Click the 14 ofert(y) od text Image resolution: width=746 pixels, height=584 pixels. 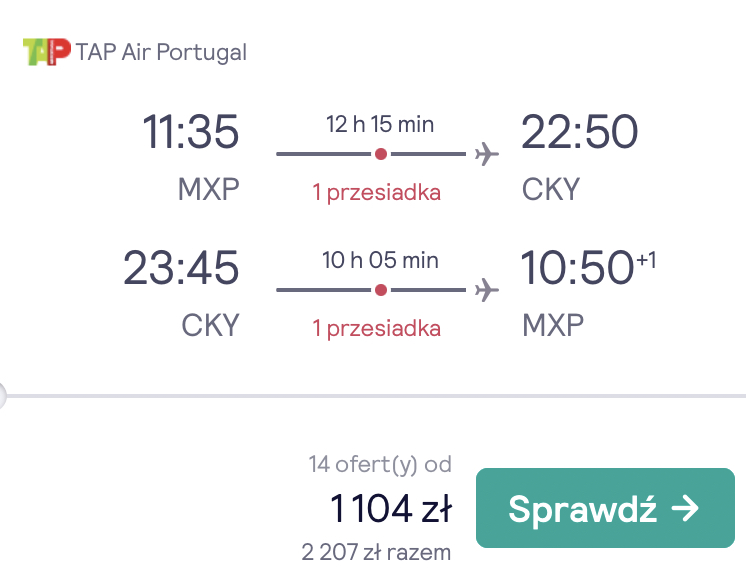380,464
